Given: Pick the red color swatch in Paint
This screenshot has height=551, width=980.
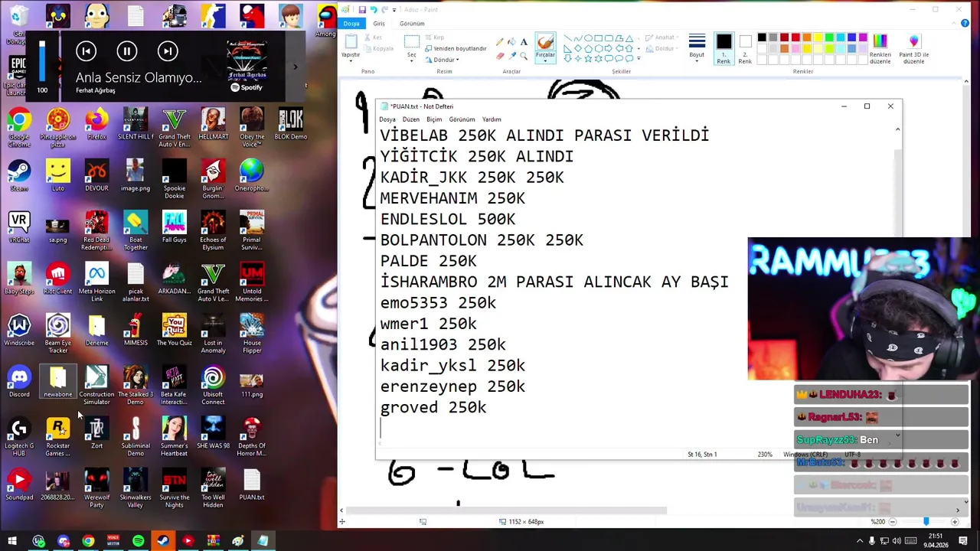Looking at the screenshot, I should pos(795,37).
